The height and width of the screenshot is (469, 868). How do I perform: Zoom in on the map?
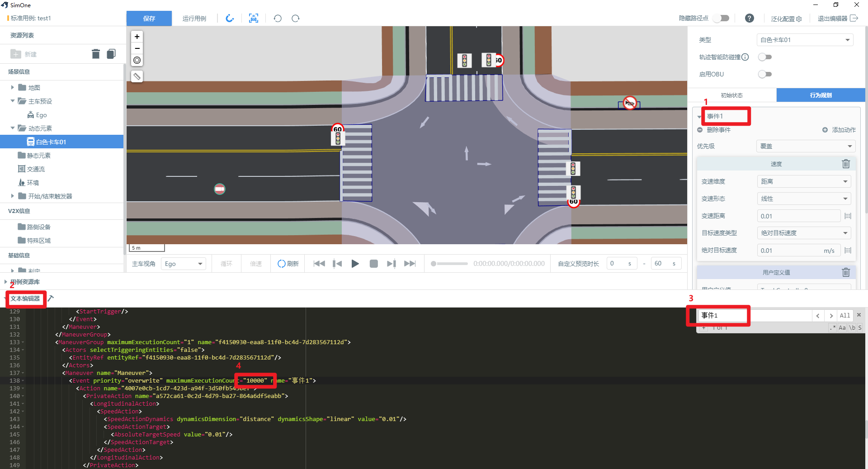click(137, 37)
